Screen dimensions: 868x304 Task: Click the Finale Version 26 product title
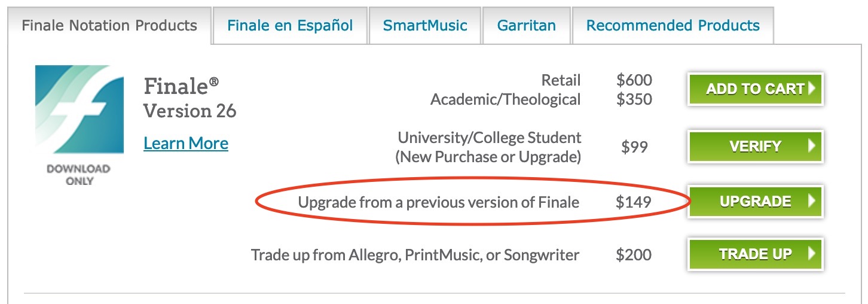pos(190,98)
